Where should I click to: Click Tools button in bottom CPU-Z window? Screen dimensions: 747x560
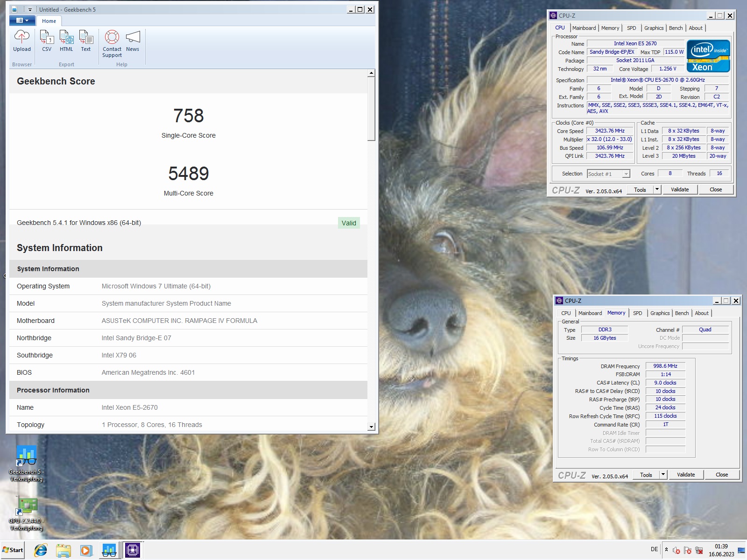pyautogui.click(x=646, y=475)
